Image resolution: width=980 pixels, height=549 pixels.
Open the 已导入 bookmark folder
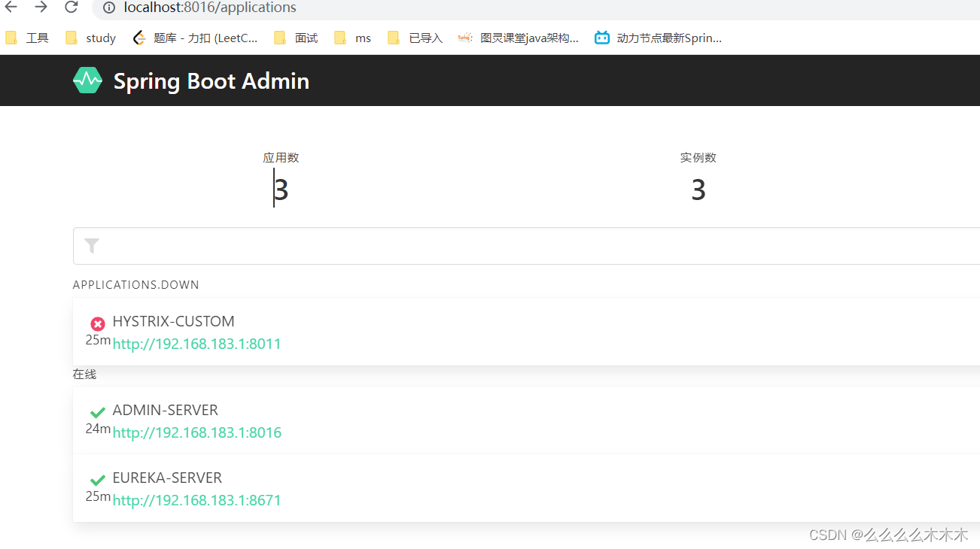pyautogui.click(x=415, y=38)
